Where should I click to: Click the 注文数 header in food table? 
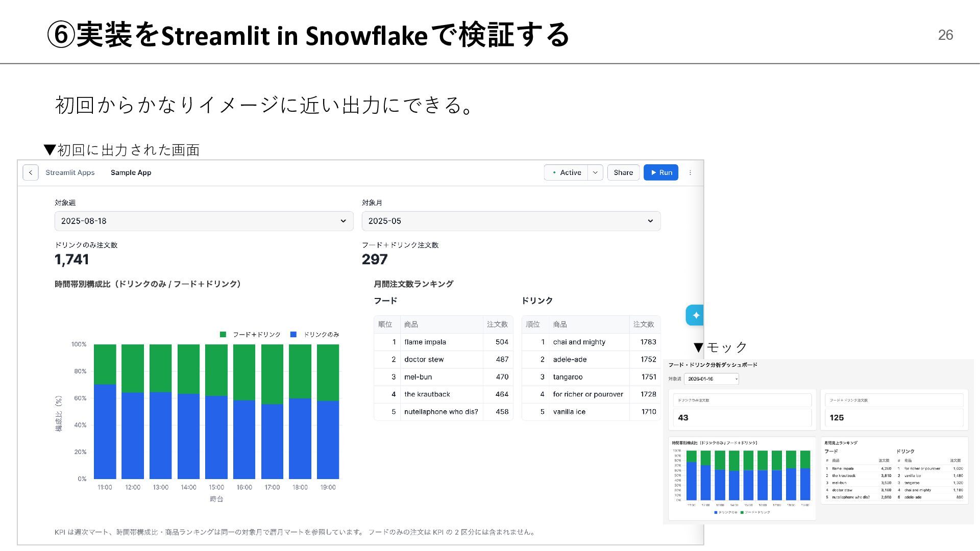[497, 324]
